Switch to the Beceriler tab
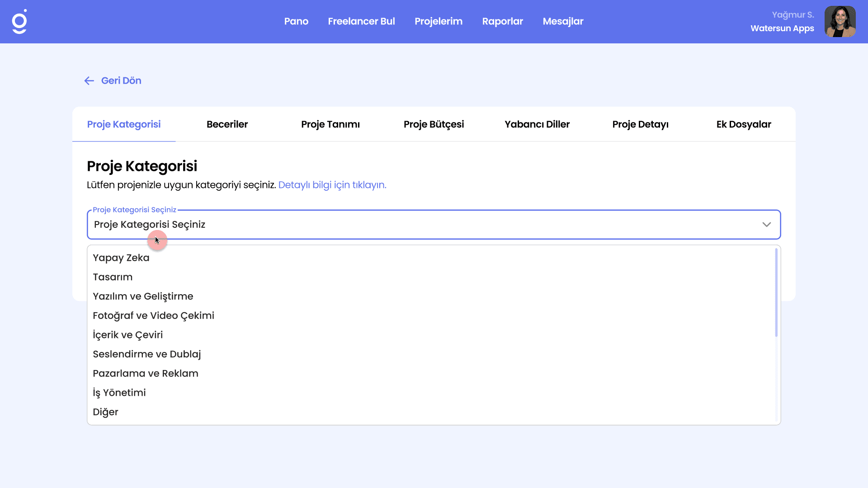Image resolution: width=868 pixels, height=488 pixels. coord(227,124)
